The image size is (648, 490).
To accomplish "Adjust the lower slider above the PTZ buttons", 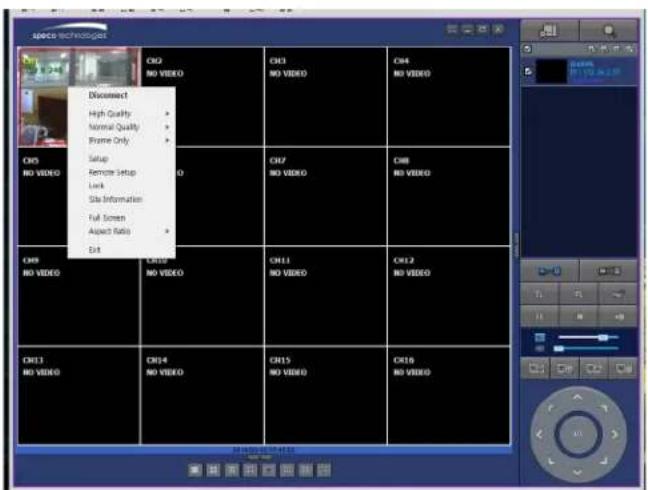I will point(588,349).
